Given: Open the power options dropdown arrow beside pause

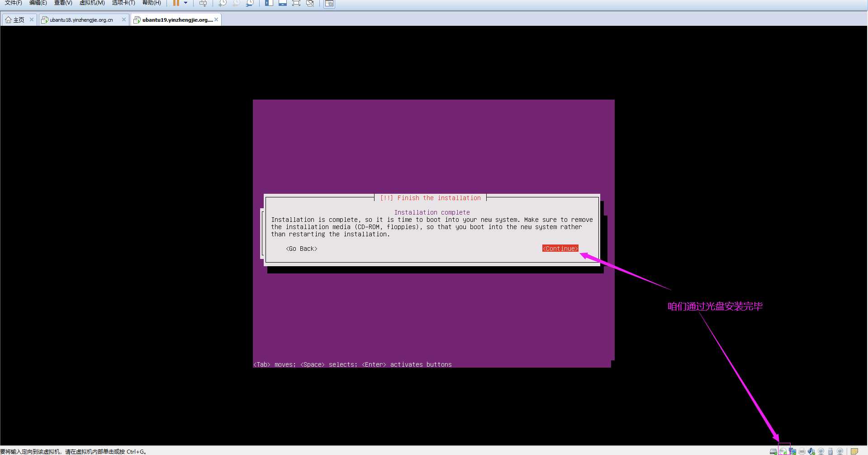Looking at the screenshot, I should 185,3.
